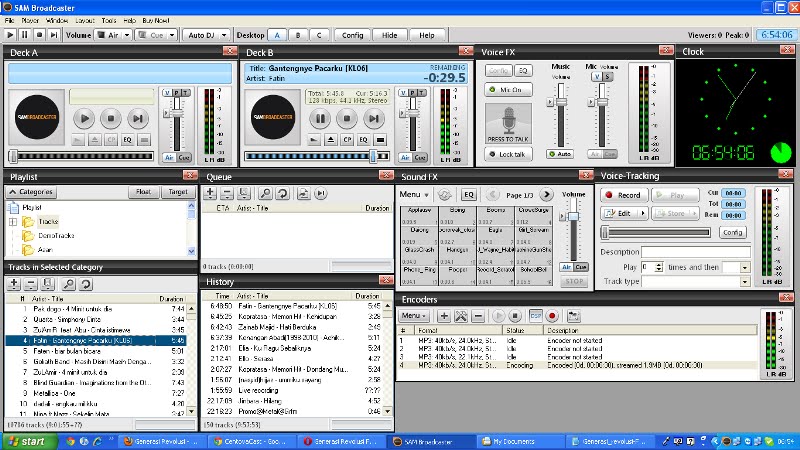Configure encoder with tools icon
The image size is (800, 450).
pyautogui.click(x=461, y=316)
